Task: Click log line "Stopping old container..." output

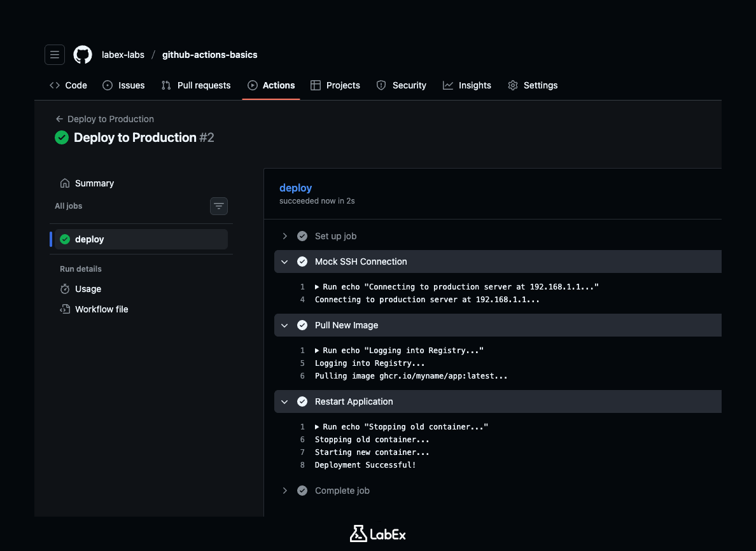Action: pos(372,440)
